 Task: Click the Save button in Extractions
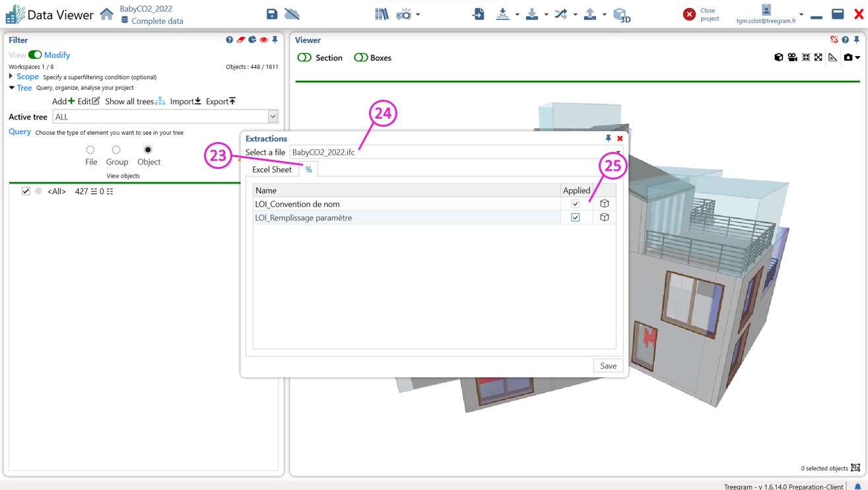pos(608,366)
